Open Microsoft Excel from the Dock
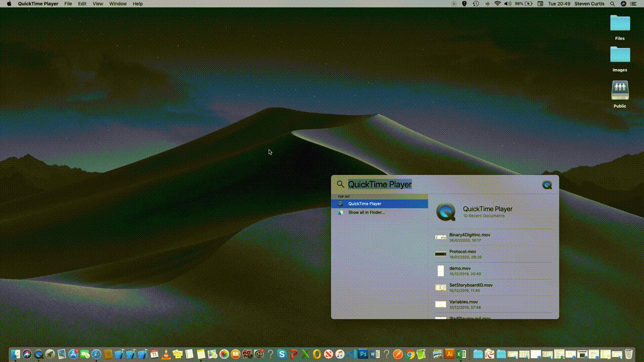The image size is (644, 362). 462,354
